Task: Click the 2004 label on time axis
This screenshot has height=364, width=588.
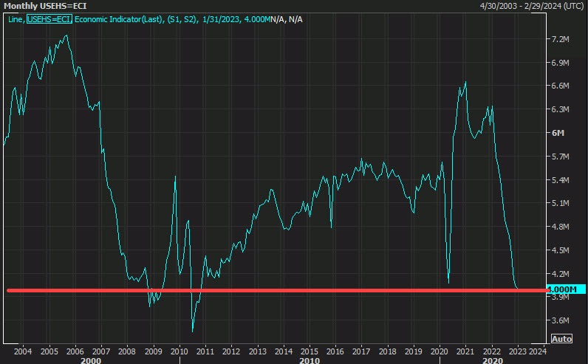Action: click(22, 350)
